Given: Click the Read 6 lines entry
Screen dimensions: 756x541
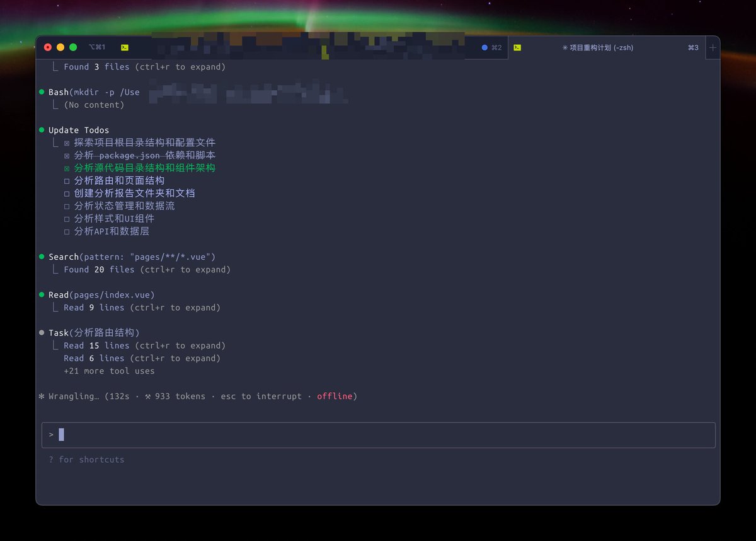Looking at the screenshot, I should 142,358.
